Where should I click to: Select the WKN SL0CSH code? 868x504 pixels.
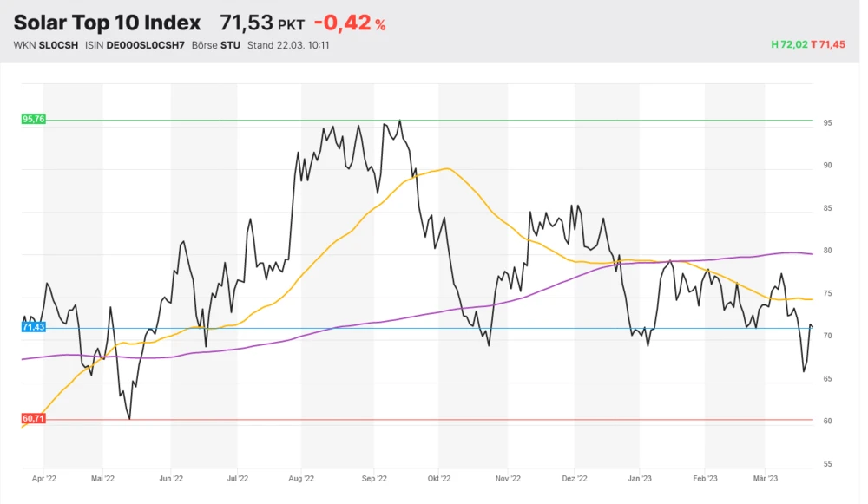click(47, 45)
